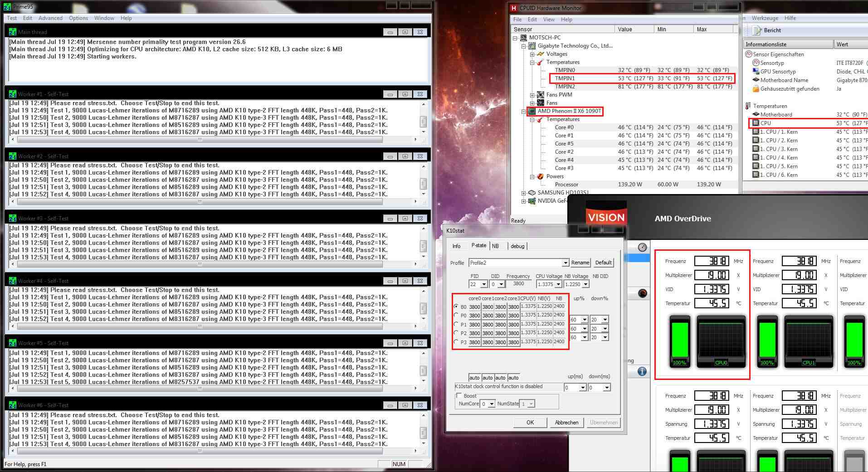Click the GPU Sensortyp monitor icon

[x=756, y=71]
